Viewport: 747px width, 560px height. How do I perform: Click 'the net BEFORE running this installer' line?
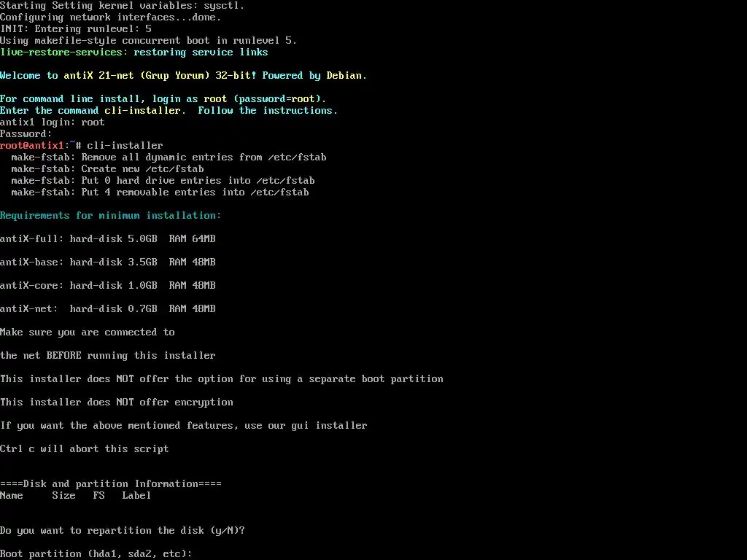108,355
